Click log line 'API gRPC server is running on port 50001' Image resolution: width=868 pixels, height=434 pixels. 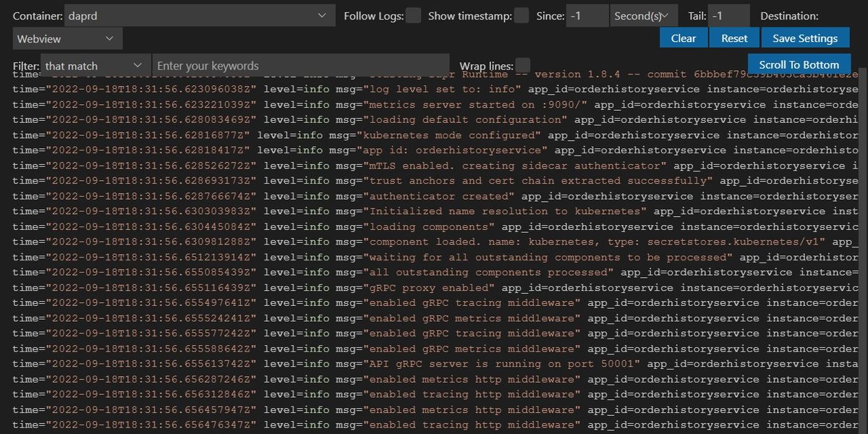pos(434,364)
